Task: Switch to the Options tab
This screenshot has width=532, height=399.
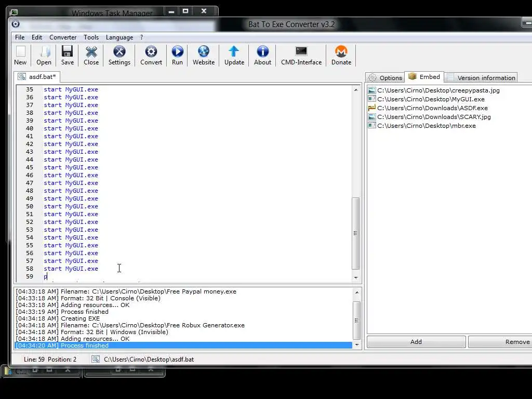Action: click(385, 78)
